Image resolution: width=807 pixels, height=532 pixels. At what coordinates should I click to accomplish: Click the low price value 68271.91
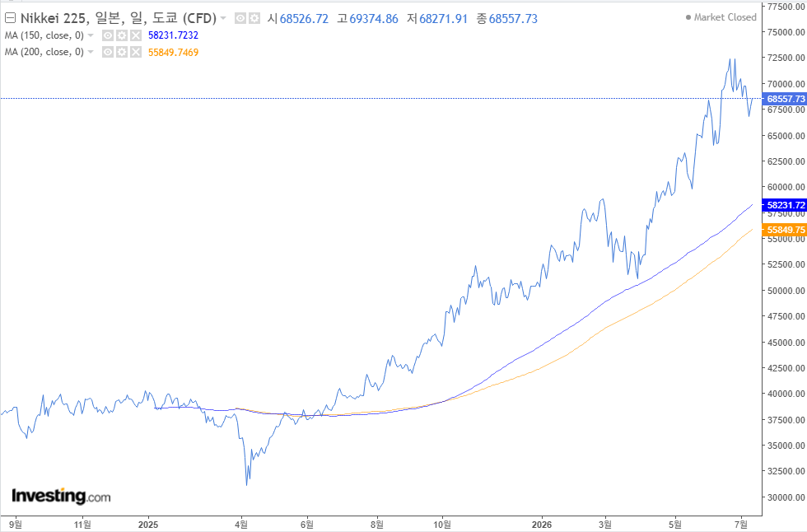[443, 19]
